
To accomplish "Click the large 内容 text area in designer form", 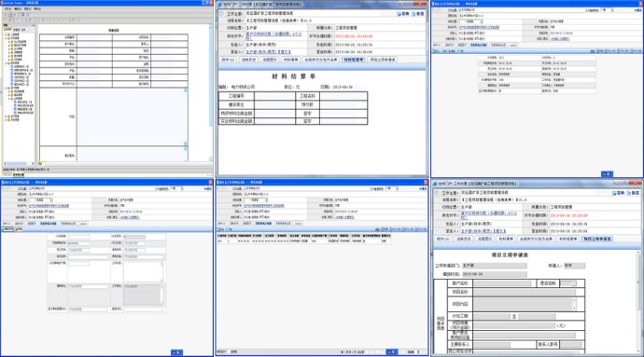I will click(x=132, y=117).
